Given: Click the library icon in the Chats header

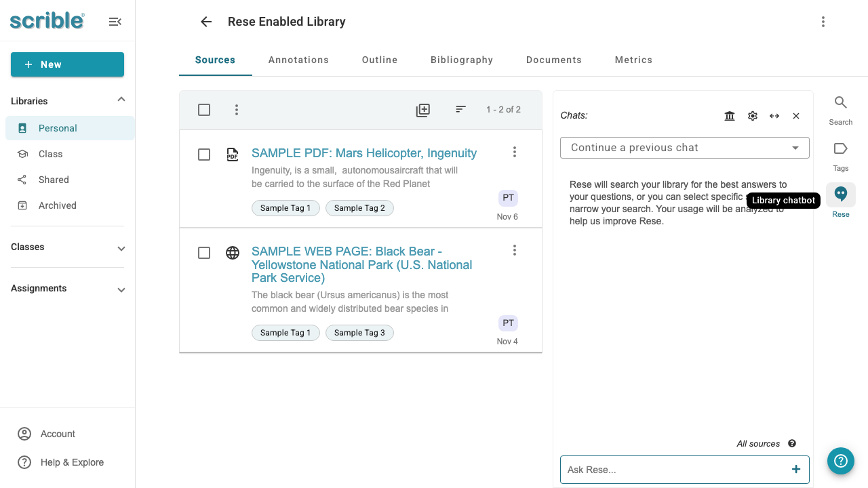Looking at the screenshot, I should 730,115.
